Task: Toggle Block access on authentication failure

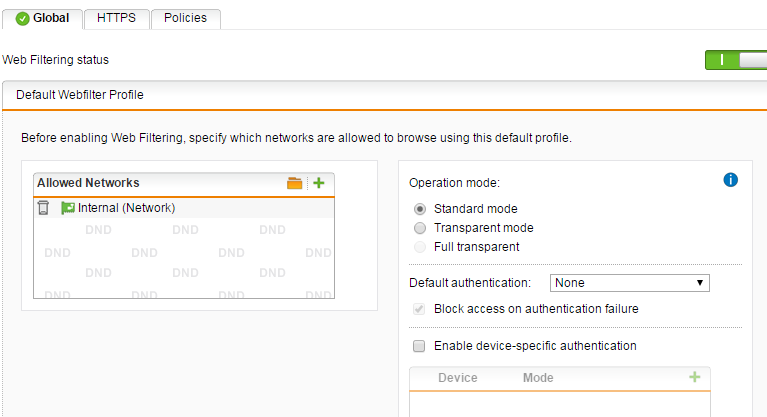Action: click(419, 309)
